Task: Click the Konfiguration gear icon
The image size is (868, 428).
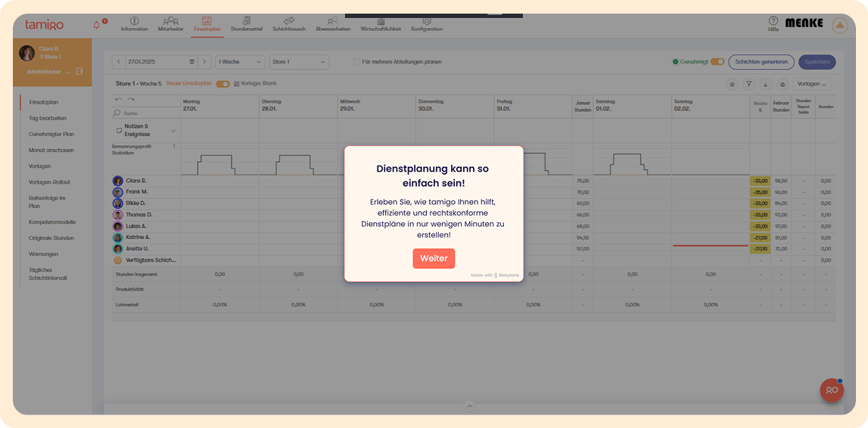Action: pyautogui.click(x=427, y=21)
